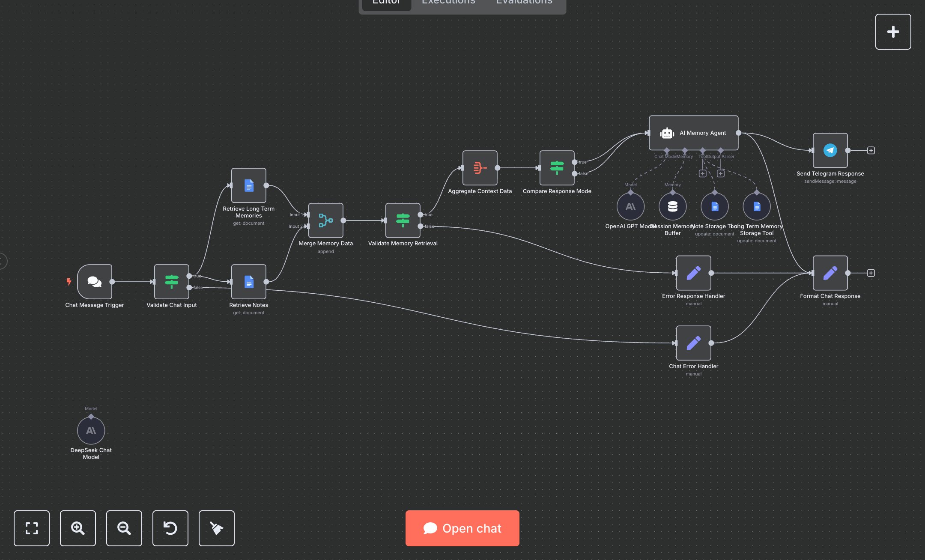The height and width of the screenshot is (560, 925).
Task: Select the Send Telegram Response node
Action: [830, 150]
